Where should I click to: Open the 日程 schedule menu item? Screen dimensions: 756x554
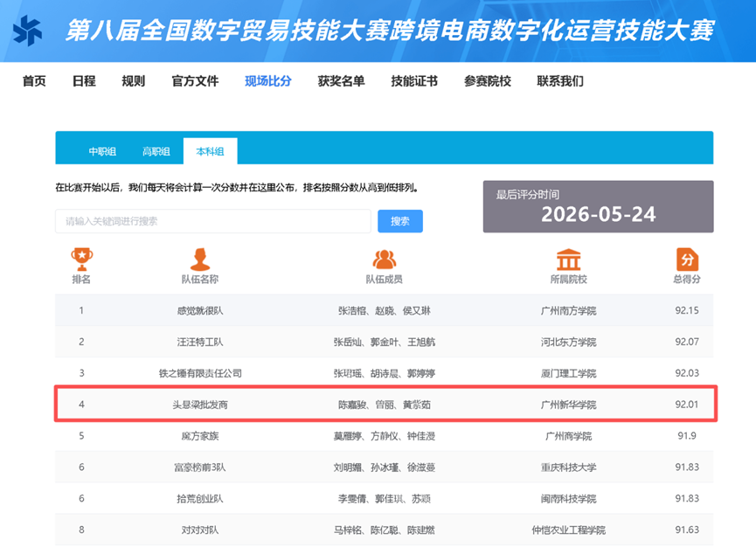[x=84, y=81]
